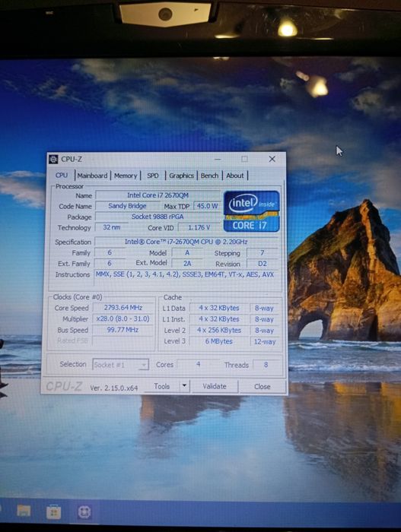The image size is (401, 532).
Task: Click the Level 3 value 6 MBytes
Action: click(x=219, y=341)
